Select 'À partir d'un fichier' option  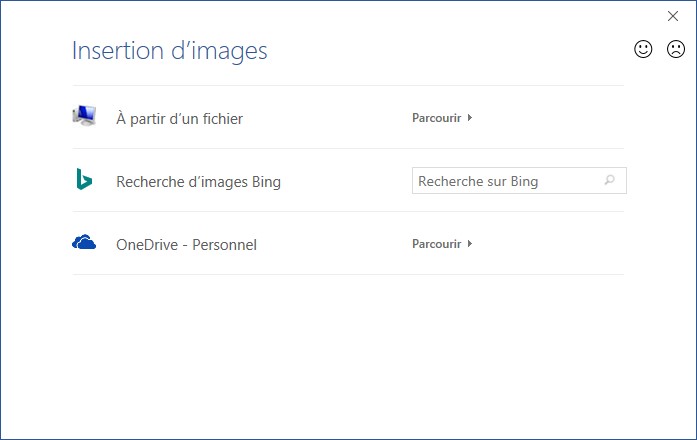(x=179, y=119)
